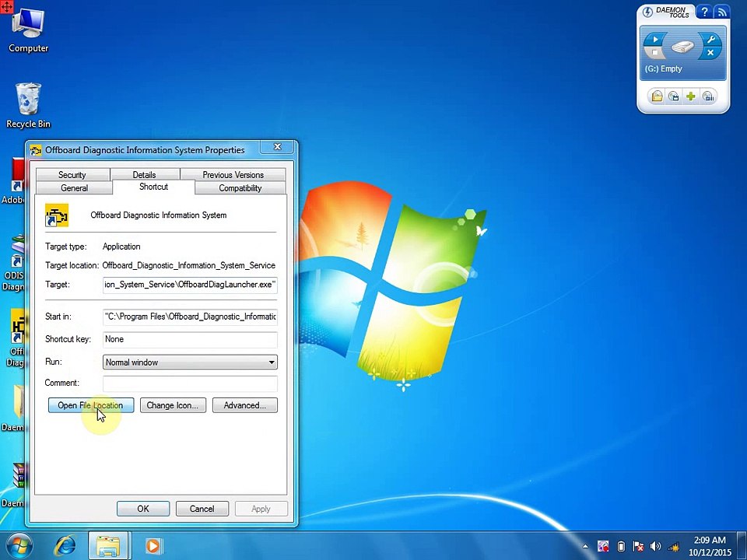
Task: Open the Windows Start menu
Action: click(18, 546)
